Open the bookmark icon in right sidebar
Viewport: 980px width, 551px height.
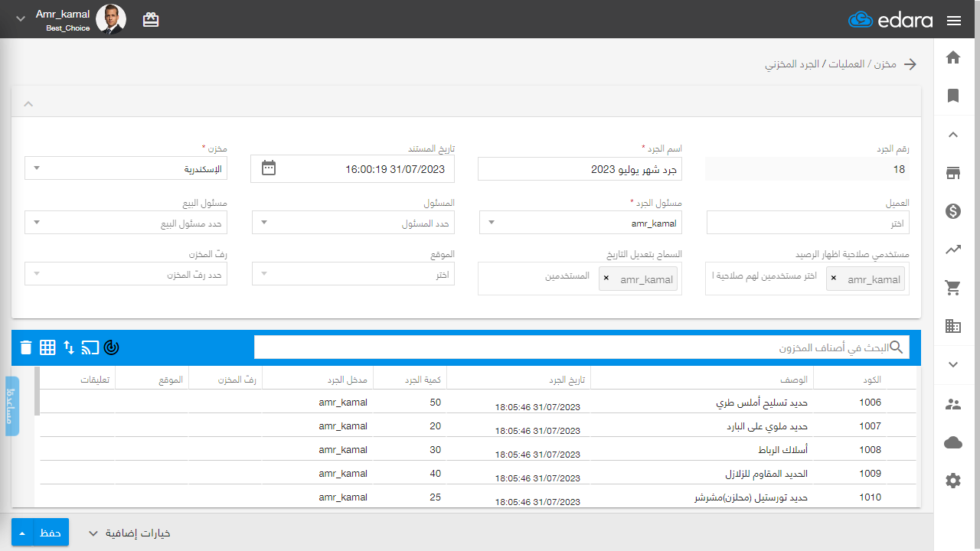click(x=953, y=96)
